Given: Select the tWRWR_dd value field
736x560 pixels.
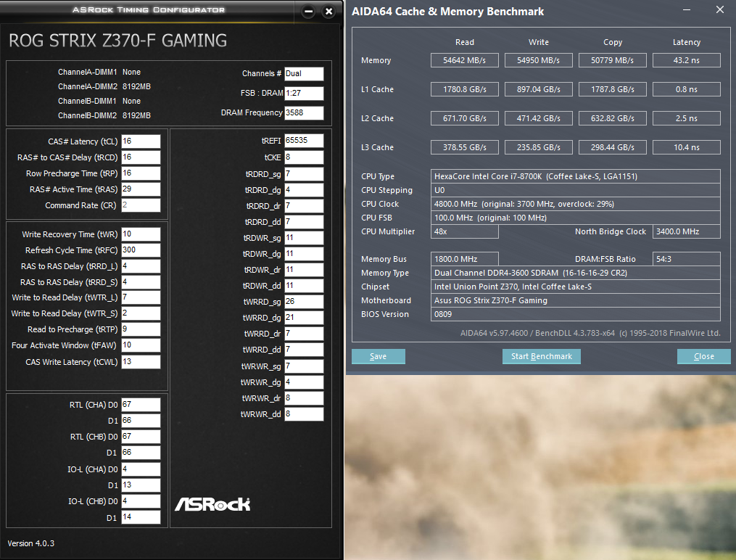Looking at the screenshot, I should click(x=304, y=414).
